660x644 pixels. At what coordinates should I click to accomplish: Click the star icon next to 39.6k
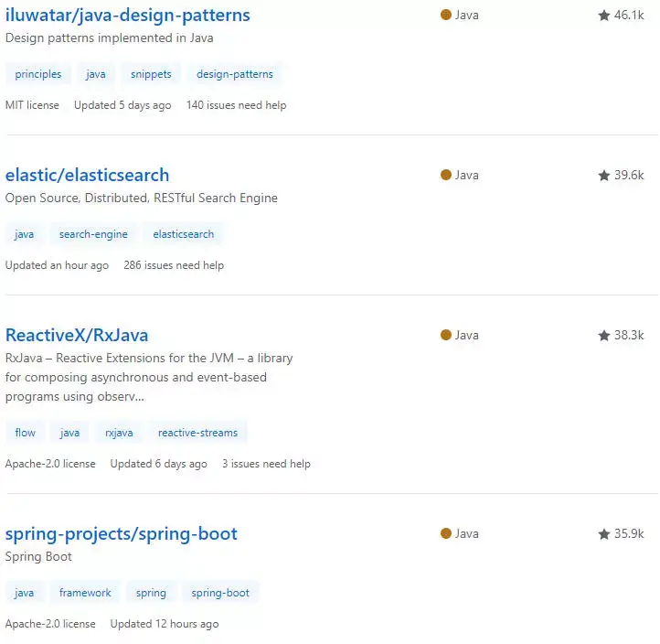click(x=604, y=176)
